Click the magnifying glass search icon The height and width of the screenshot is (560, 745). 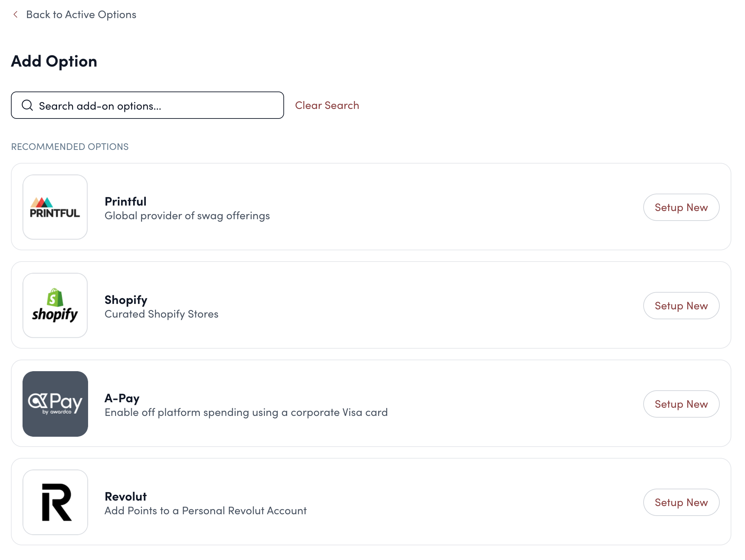pyautogui.click(x=27, y=105)
